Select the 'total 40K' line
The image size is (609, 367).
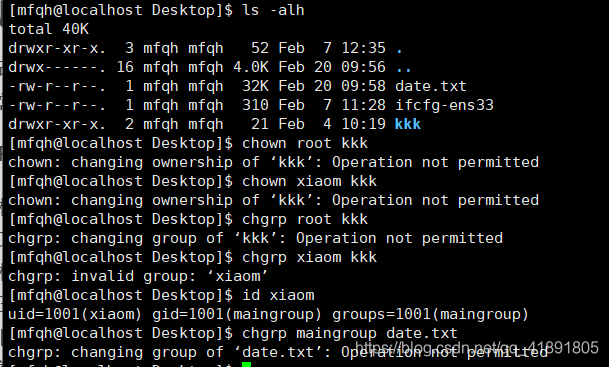49,29
